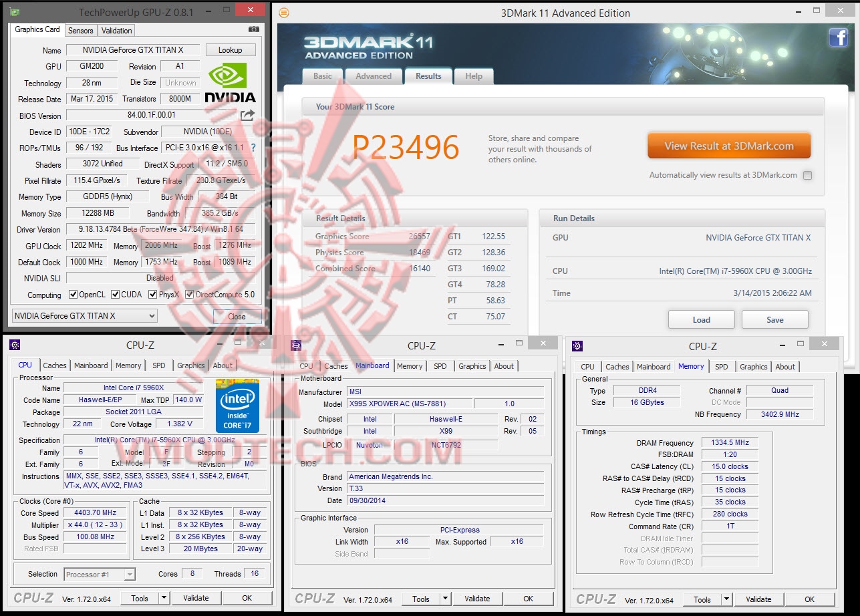The height and width of the screenshot is (616, 860).
Task: Open Facebook icon in 3DMark banner
Action: tap(839, 37)
